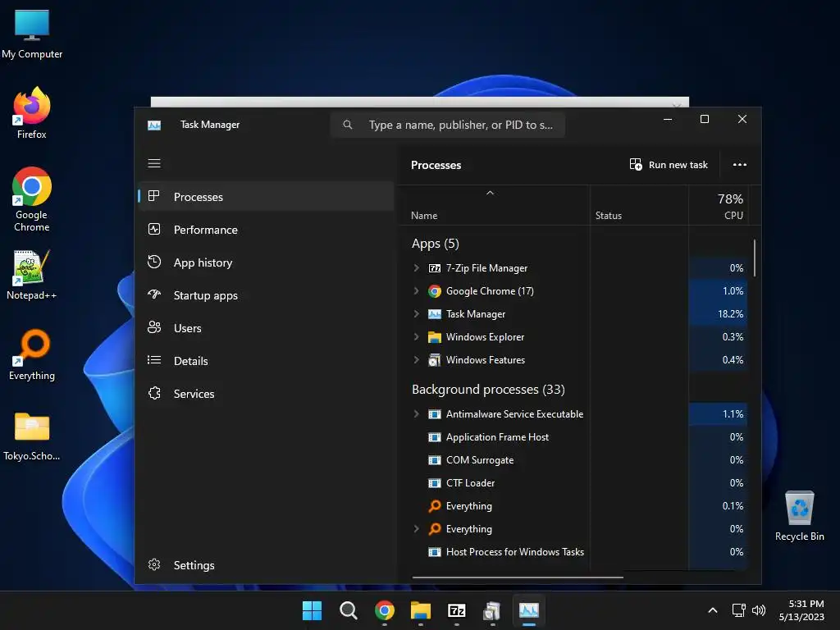Image resolution: width=840 pixels, height=630 pixels.
Task: Open the volume speaker tray icon
Action: (x=759, y=610)
